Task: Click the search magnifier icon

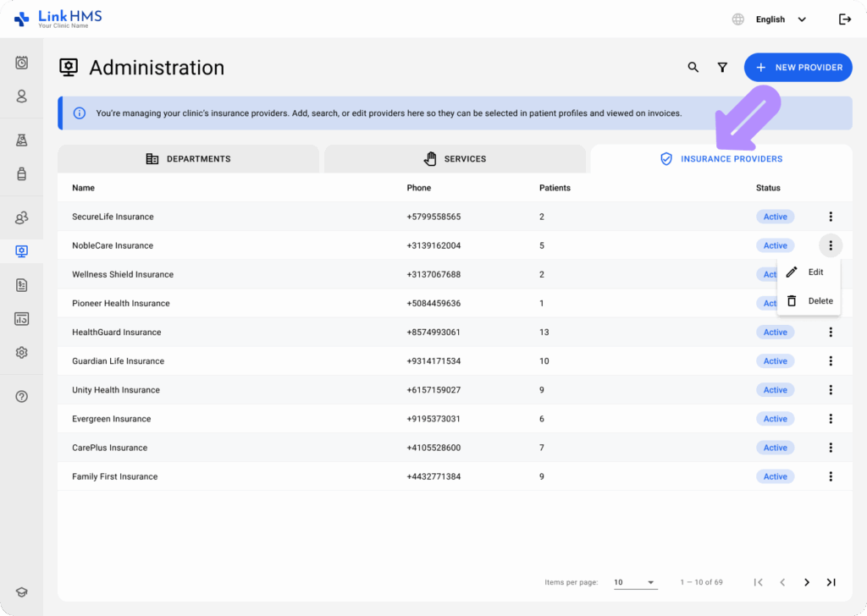Action: (x=693, y=68)
